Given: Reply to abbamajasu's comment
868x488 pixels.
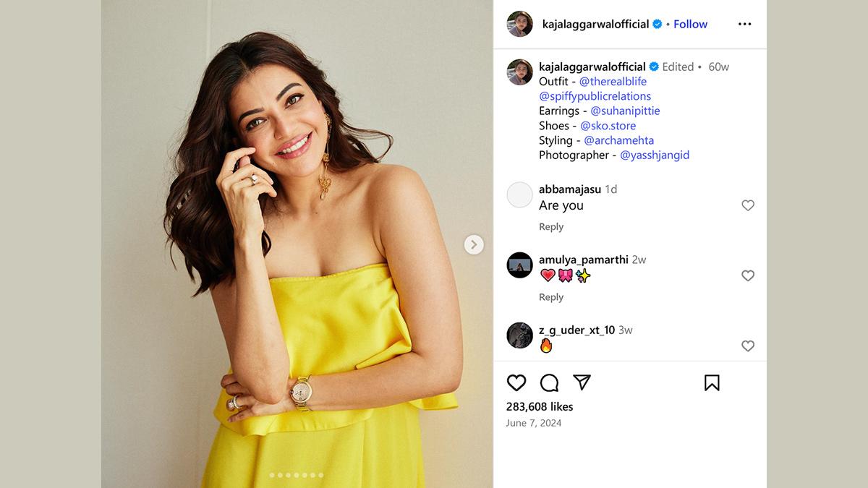Looking at the screenshot, I should (551, 227).
